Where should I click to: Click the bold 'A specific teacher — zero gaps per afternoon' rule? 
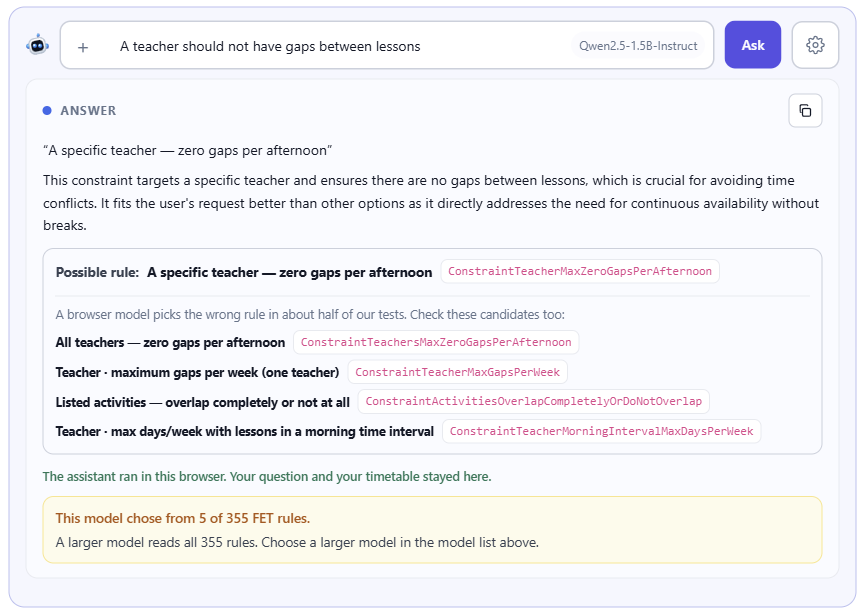[x=289, y=272]
